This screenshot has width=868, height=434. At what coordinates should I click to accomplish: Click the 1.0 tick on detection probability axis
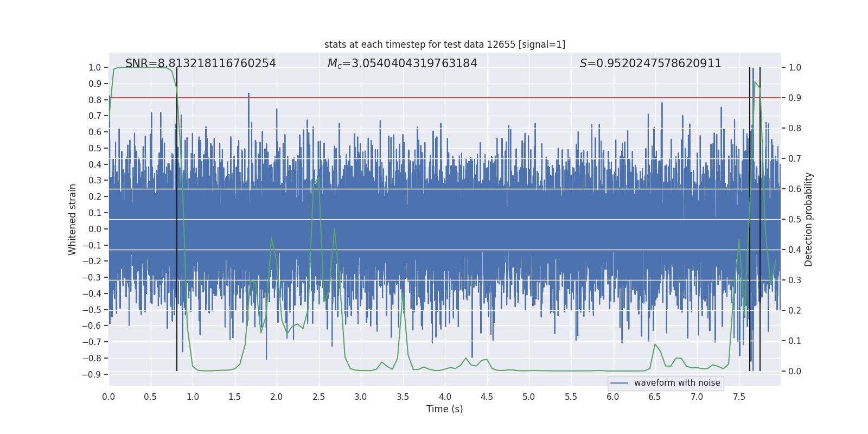point(795,68)
